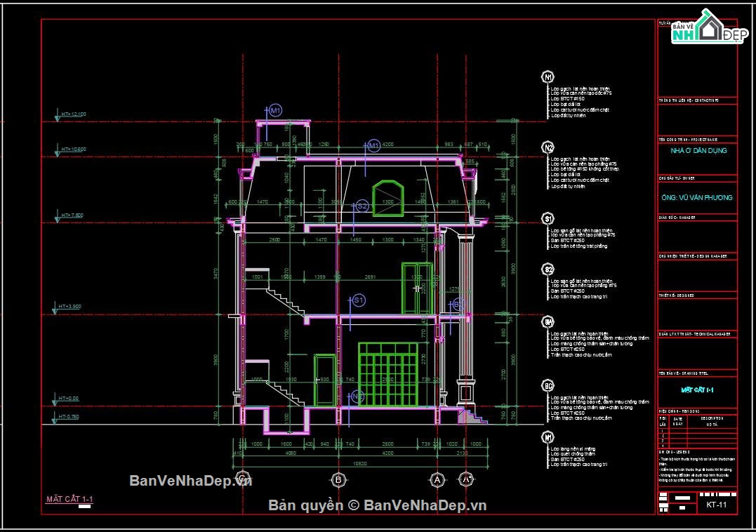Click the KT-11 sheet number
This screenshot has height=532, width=756.
tap(717, 505)
